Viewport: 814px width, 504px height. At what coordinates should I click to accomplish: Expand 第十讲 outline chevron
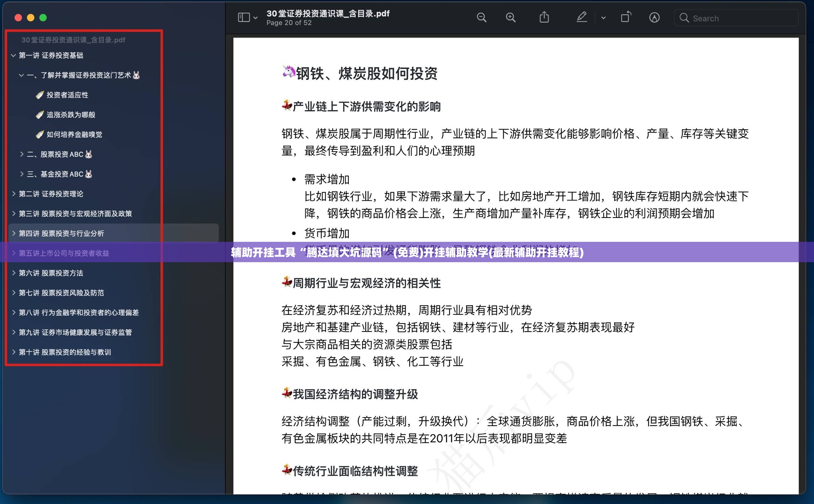(x=14, y=352)
